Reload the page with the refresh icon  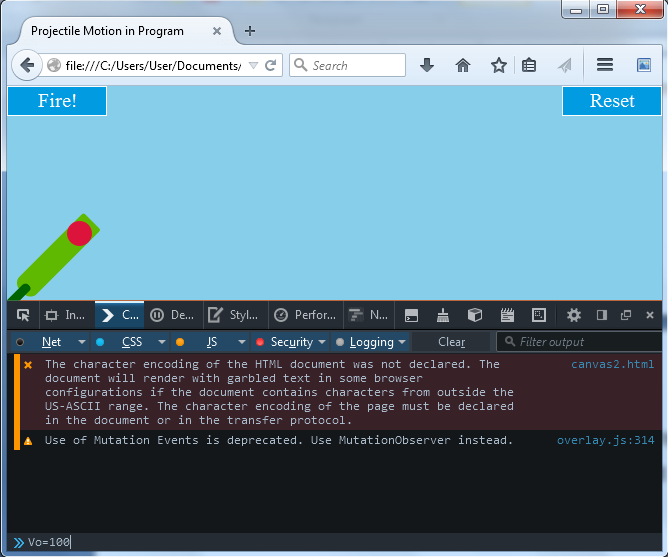271,65
